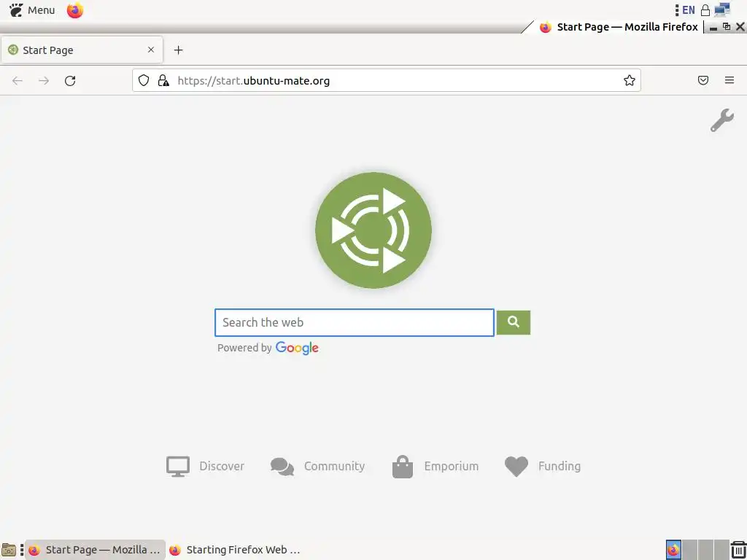This screenshot has height=560, width=747.
Task: Click the Emporium shopping bag icon
Action: pyautogui.click(x=403, y=467)
